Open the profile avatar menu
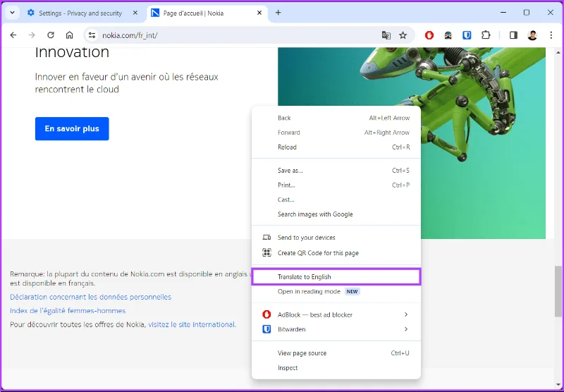Image resolution: width=564 pixels, height=392 pixels. tap(532, 35)
